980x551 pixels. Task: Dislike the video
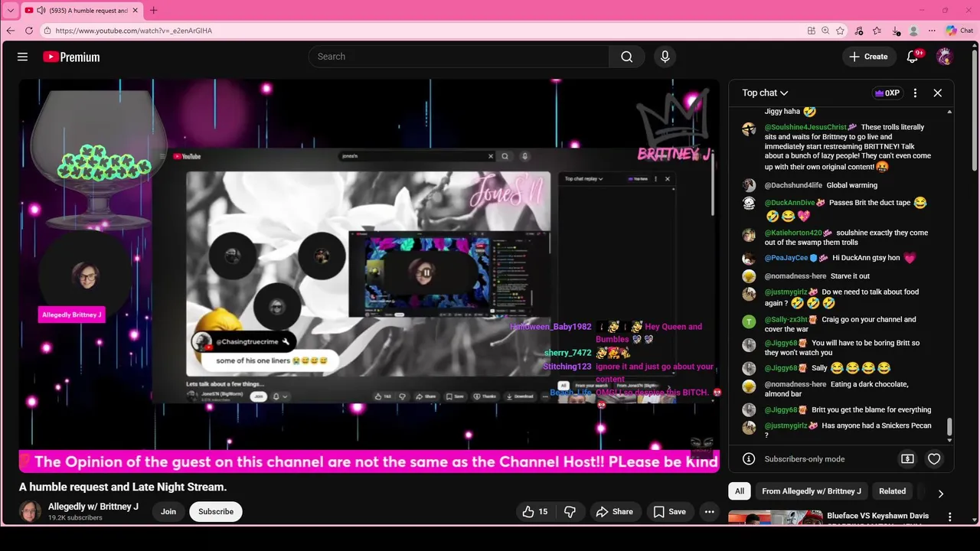570,511
